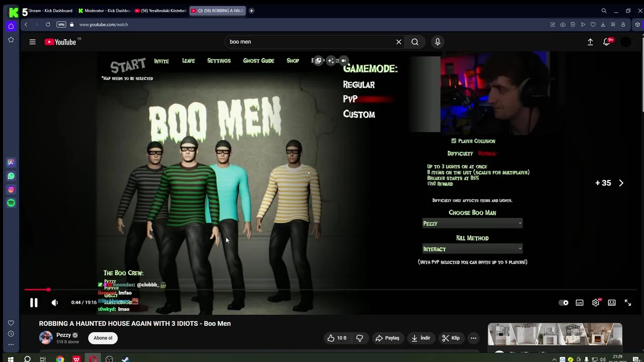
Task: Click the recommended video thumbnail
Action: pyautogui.click(x=555, y=335)
